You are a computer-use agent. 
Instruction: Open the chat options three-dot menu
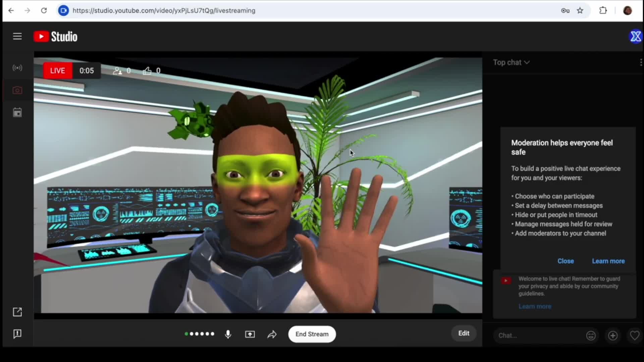(641, 62)
